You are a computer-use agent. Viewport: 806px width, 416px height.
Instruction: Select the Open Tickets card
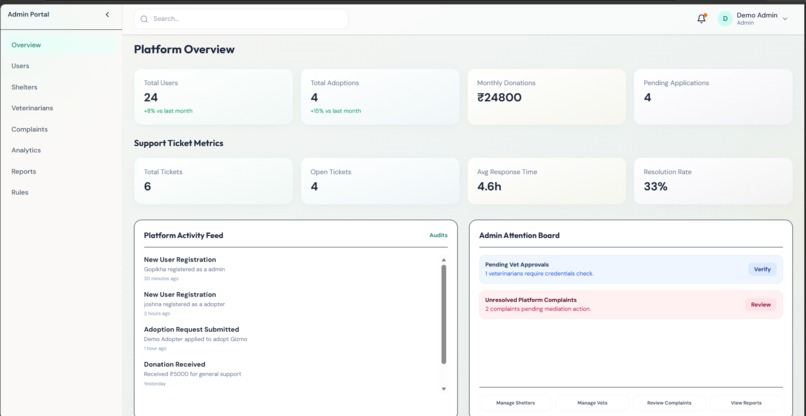380,181
